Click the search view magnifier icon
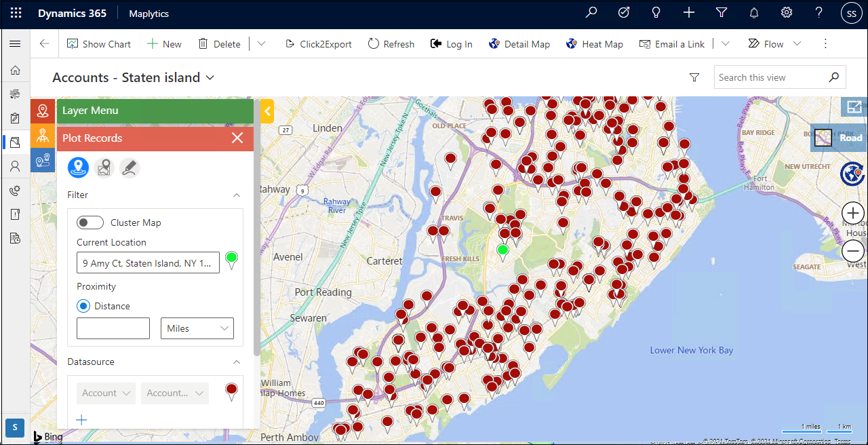868x445 pixels. pyautogui.click(x=834, y=77)
